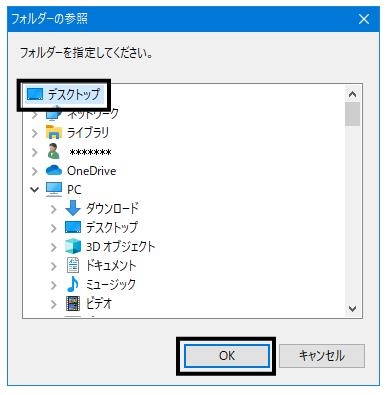This screenshot has height=395, width=388.
Task: Click the PC computer icon
Action: (x=54, y=189)
